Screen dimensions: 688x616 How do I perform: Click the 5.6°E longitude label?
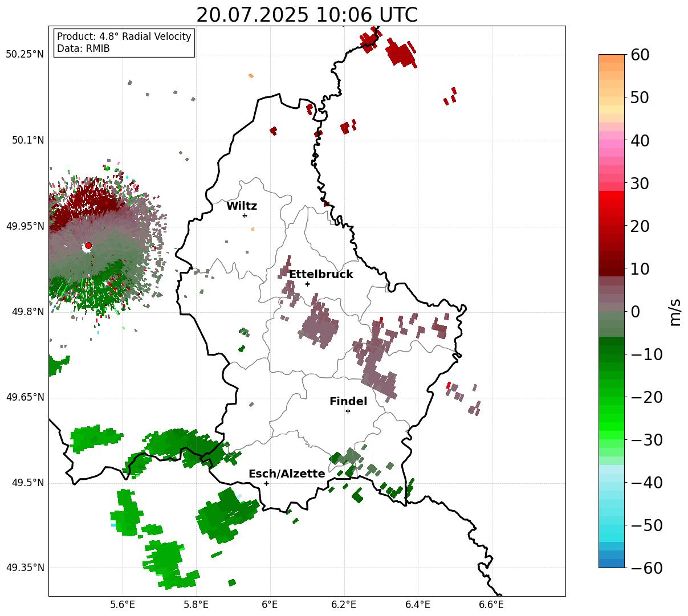pyautogui.click(x=123, y=604)
